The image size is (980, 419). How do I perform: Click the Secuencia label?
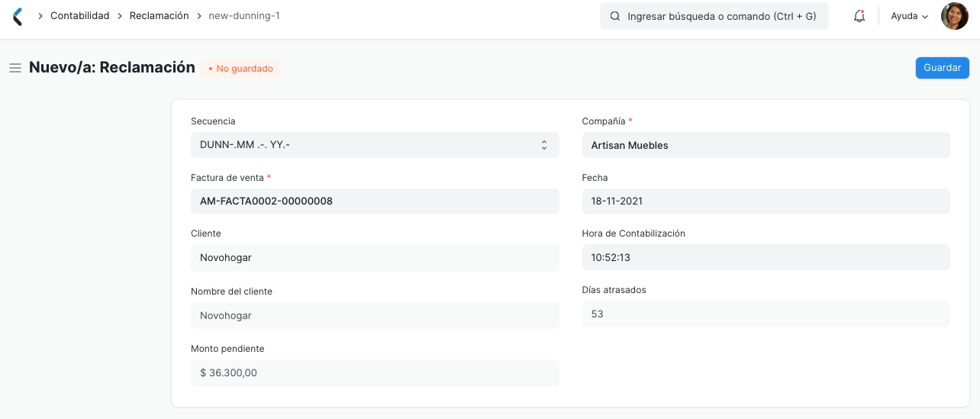point(213,121)
